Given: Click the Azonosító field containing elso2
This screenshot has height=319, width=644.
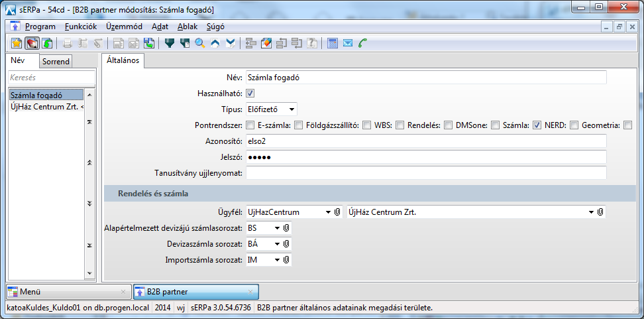Looking at the screenshot, I should click(x=425, y=141).
